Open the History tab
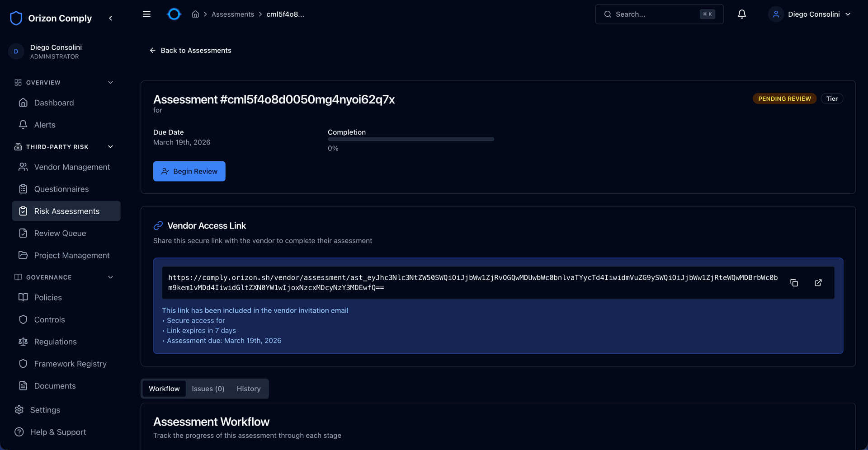Viewport: 868px width, 450px height. (248, 389)
